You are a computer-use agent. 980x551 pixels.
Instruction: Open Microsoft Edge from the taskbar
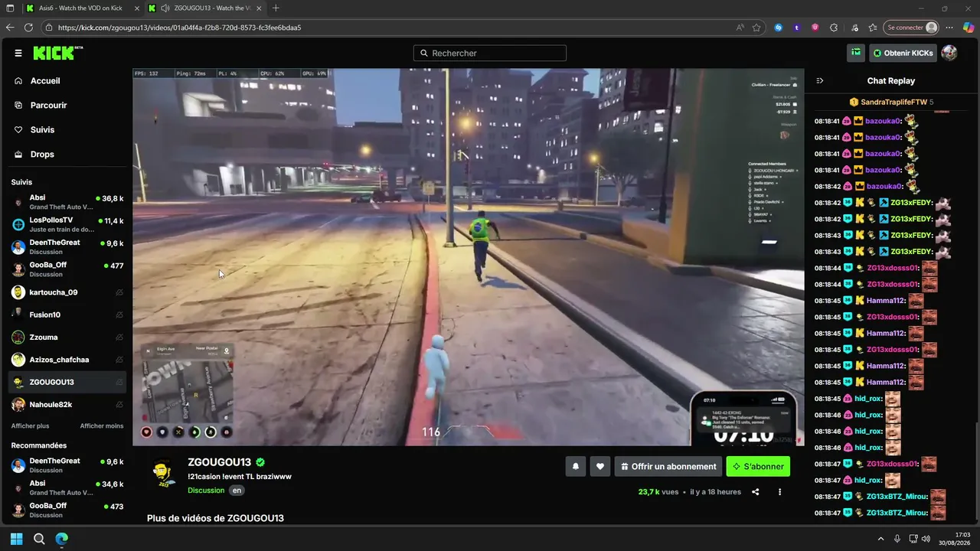(61, 539)
